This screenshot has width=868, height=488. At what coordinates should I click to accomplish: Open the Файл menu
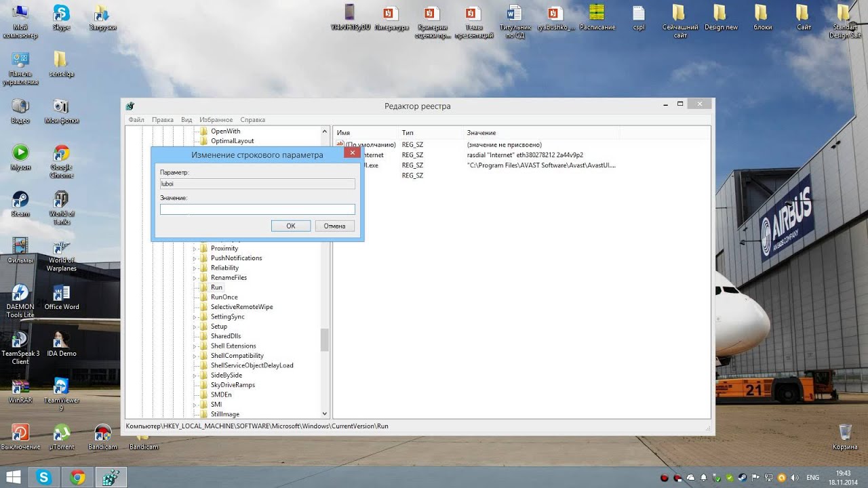(136, 120)
